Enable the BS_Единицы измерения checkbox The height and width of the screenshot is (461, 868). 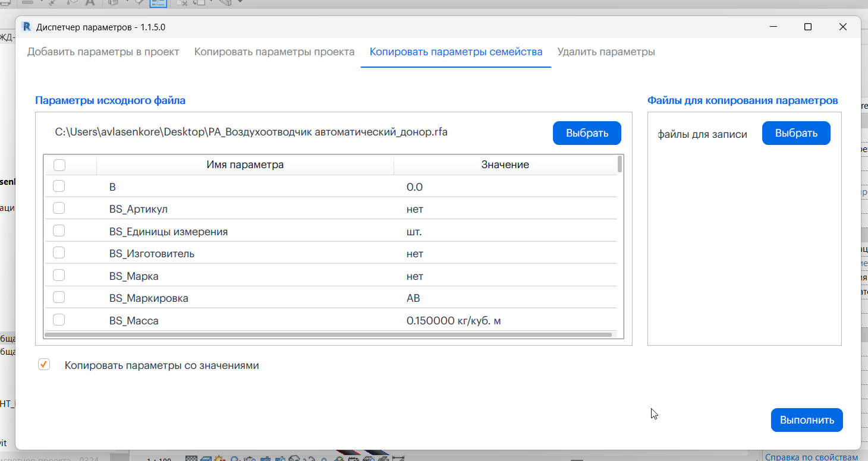[59, 231]
